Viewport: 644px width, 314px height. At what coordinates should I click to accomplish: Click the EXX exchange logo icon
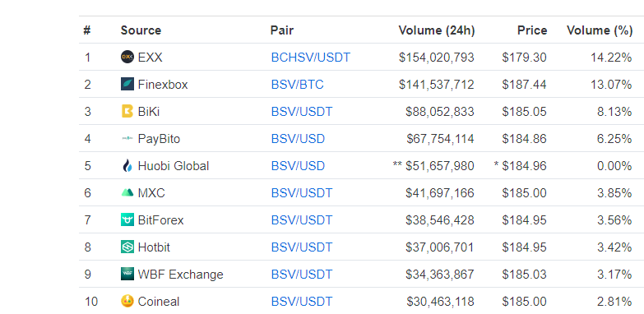(x=127, y=57)
